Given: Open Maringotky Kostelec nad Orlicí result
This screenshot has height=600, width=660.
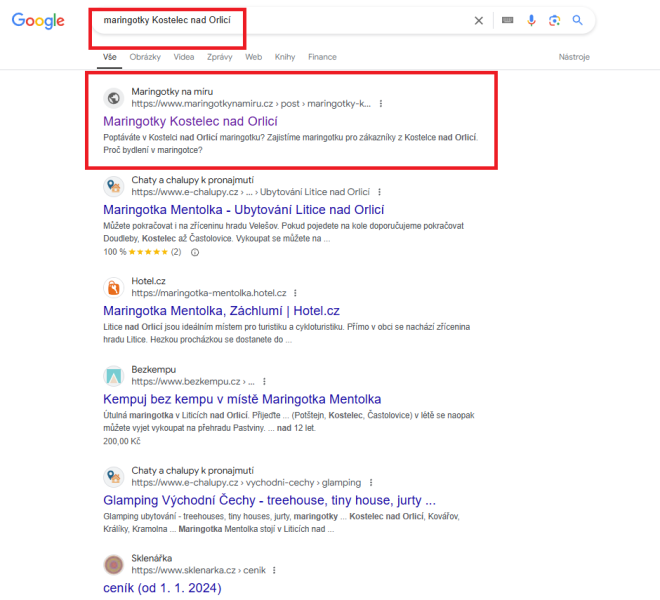Looking at the screenshot, I should pos(190,121).
